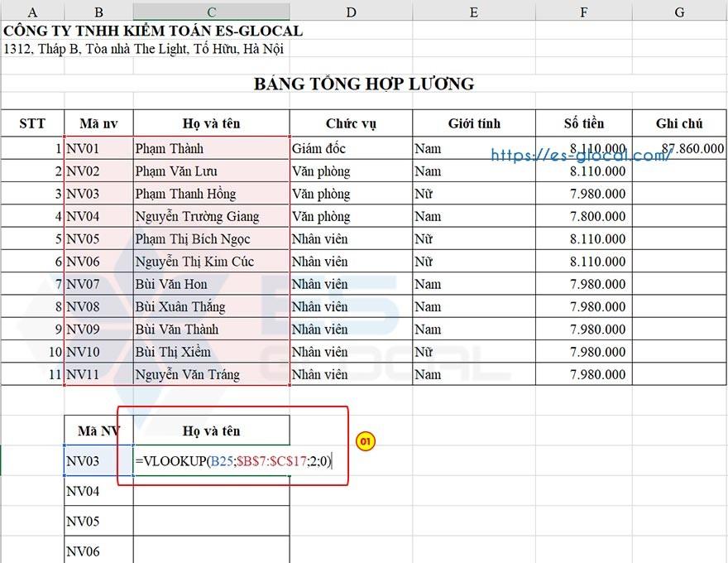Click the Giám đốc position cell
728x563 pixels.
(351, 148)
